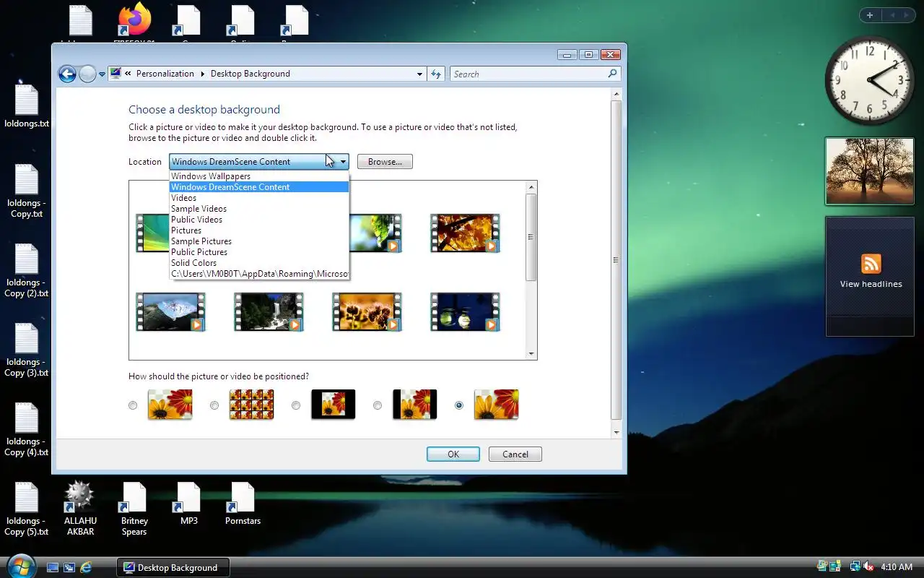Select the leftmost picture positioning radio button
This screenshot has width=924, height=578.
[133, 405]
